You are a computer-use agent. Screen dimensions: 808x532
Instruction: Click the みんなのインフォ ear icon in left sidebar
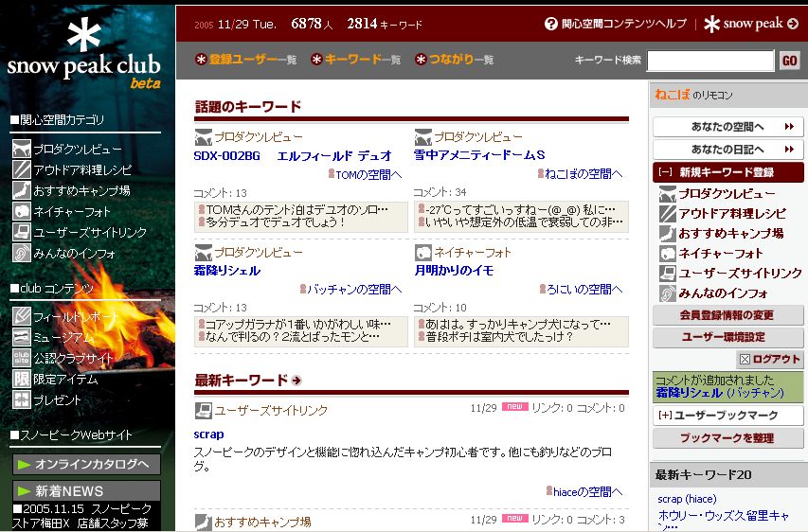(22, 254)
